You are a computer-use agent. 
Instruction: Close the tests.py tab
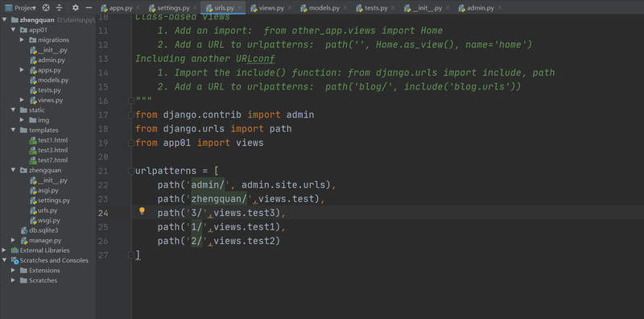[394, 8]
